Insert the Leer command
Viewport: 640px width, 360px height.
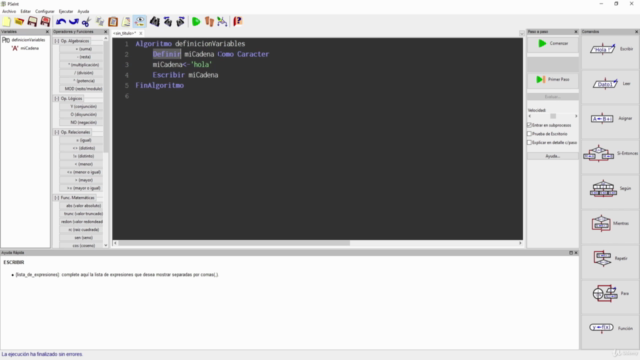pyautogui.click(x=611, y=84)
